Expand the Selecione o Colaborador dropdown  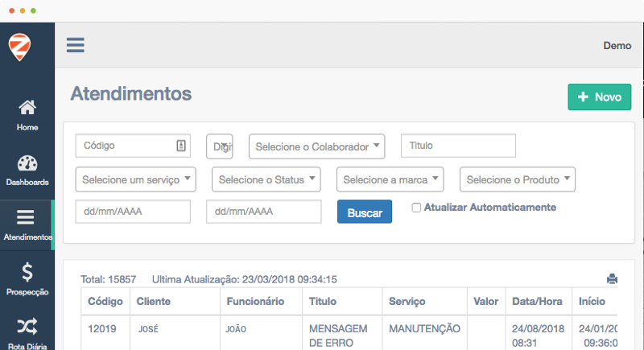(317, 146)
